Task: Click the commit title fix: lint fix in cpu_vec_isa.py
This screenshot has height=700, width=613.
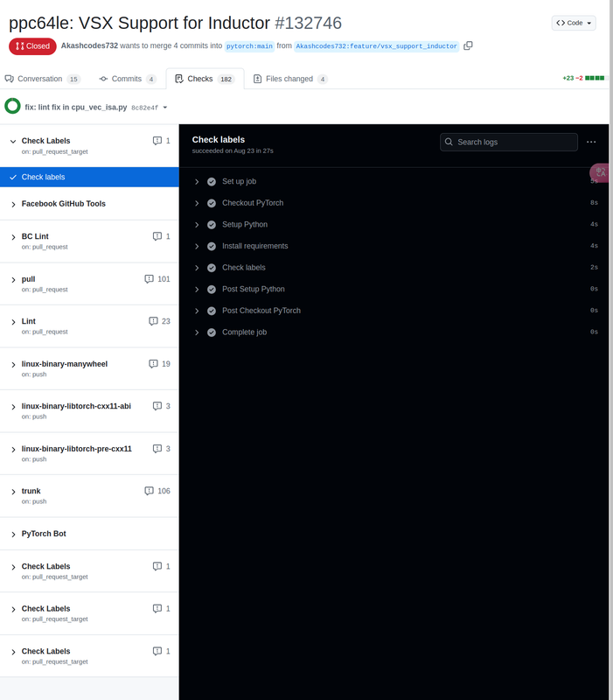Action: [x=76, y=107]
